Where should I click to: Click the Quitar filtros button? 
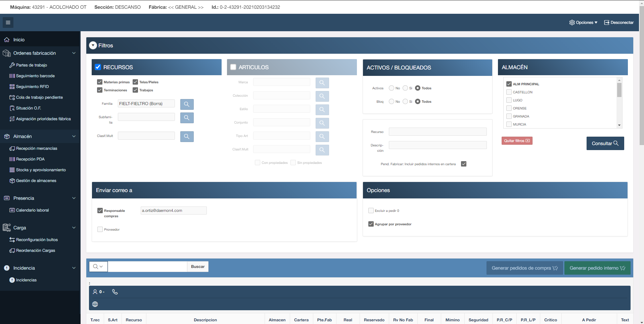point(517,140)
